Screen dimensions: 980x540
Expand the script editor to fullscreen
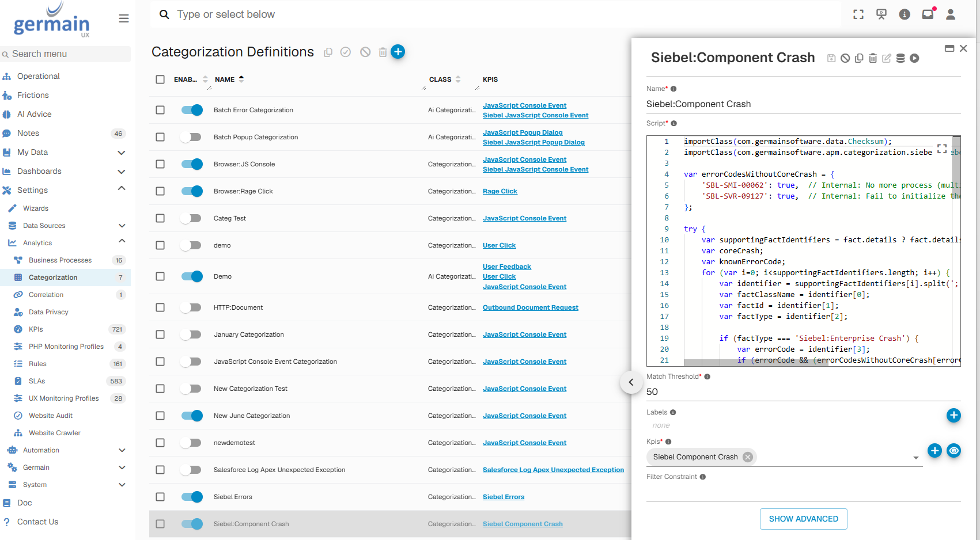coord(942,149)
